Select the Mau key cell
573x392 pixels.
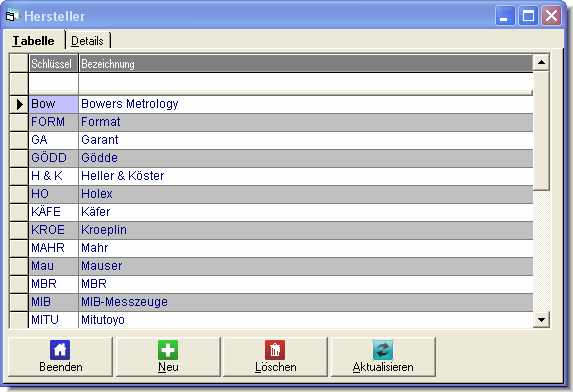coord(53,266)
